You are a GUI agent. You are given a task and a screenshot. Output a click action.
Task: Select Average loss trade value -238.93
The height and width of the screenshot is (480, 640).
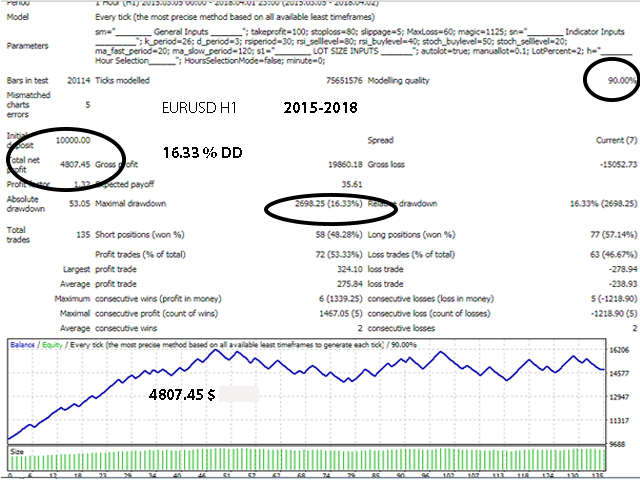click(623, 284)
